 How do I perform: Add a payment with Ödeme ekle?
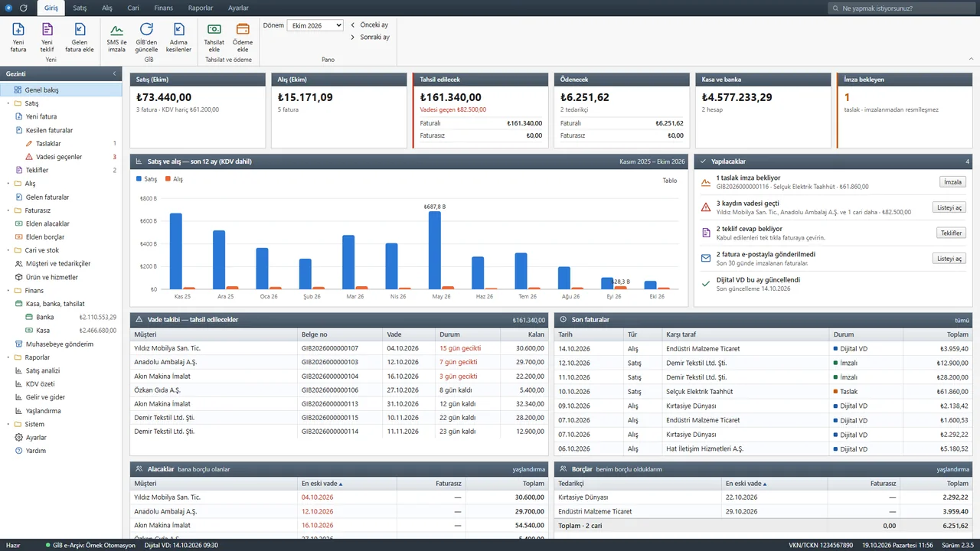pos(242,37)
